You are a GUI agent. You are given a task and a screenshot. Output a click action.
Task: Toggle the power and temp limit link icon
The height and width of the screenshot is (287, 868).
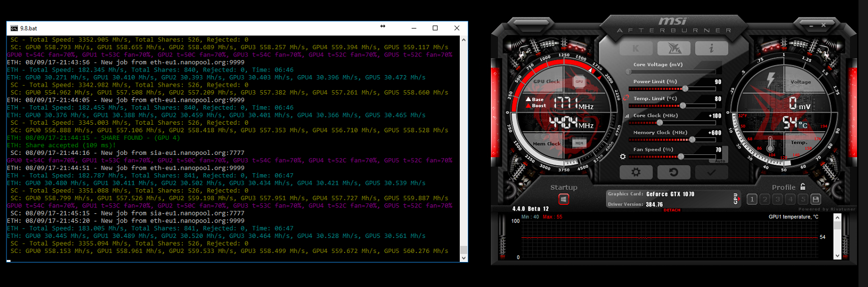626,98
